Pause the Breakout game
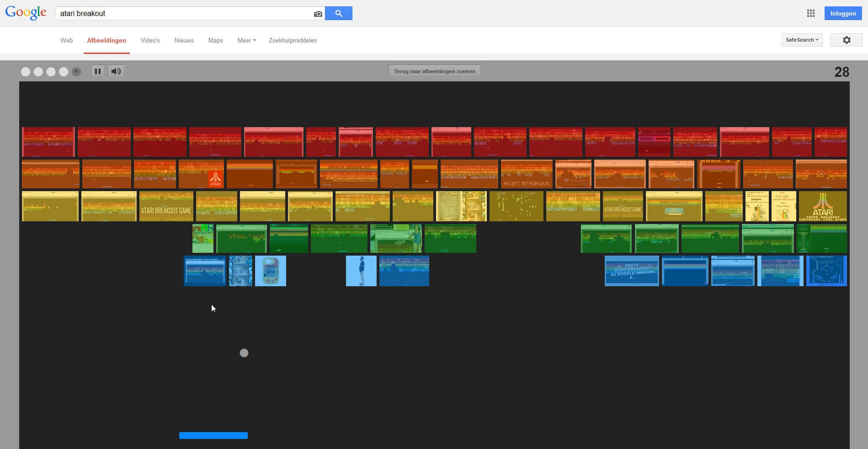Viewport: 868px width, 449px height. coord(97,71)
